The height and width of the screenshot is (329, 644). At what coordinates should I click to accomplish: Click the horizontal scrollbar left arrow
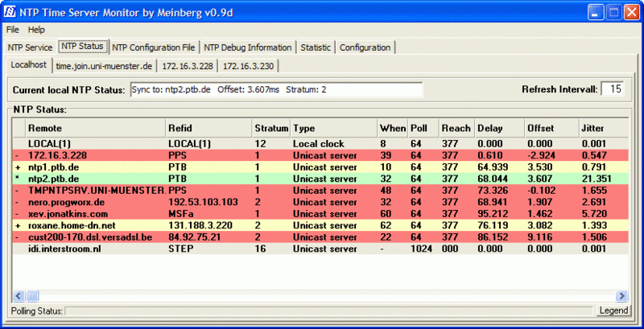tap(19, 295)
